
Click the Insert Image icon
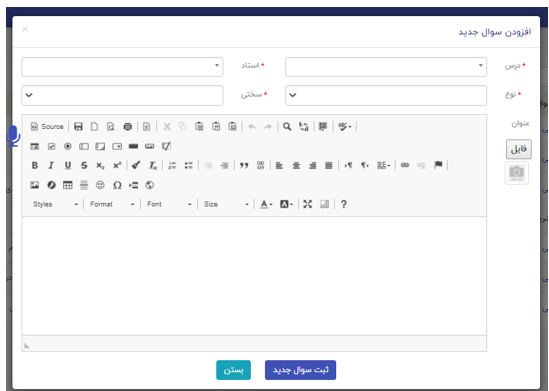coord(34,185)
